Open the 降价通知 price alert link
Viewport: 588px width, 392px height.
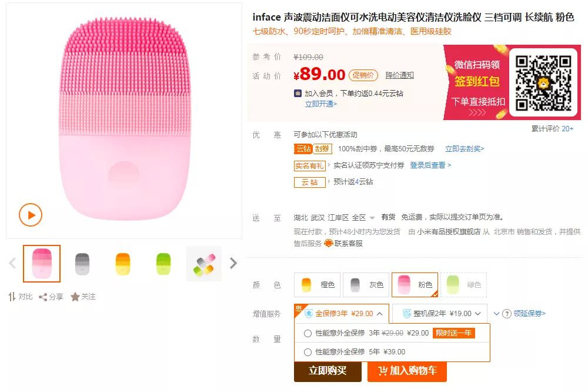399,75
